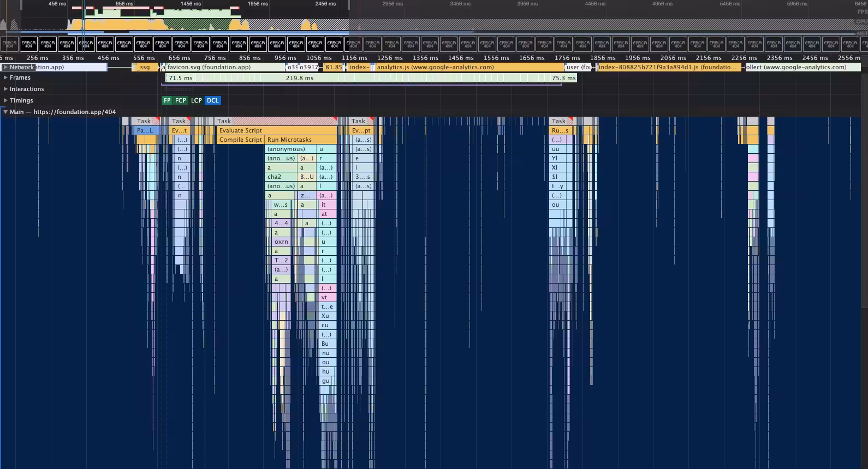
Task: Select the favicon.svg network request
Action: click(225, 67)
